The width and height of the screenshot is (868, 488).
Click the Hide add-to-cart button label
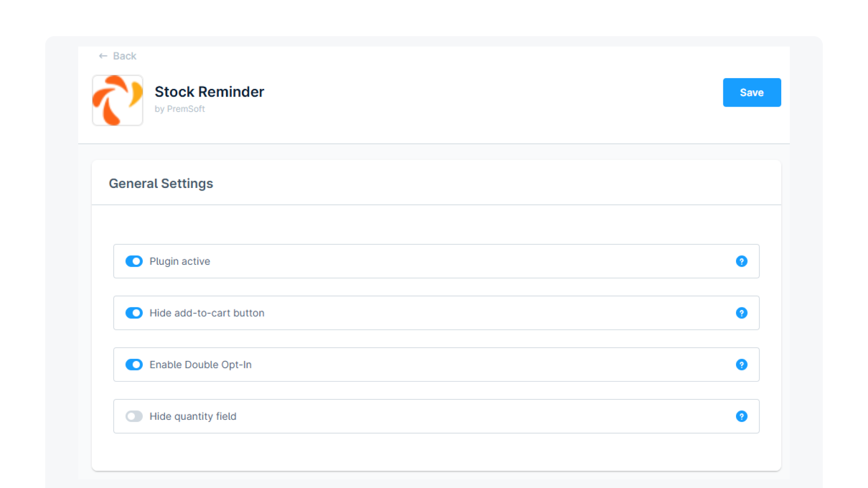[x=207, y=313]
